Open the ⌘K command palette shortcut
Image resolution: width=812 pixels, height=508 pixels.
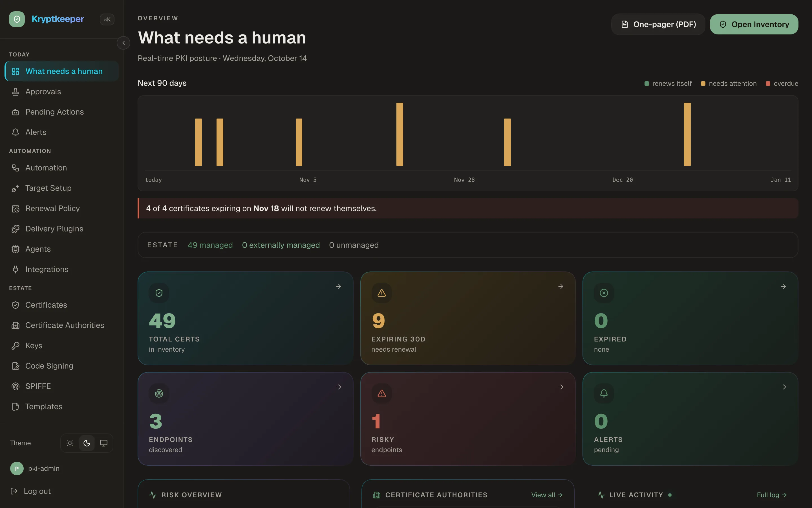(x=107, y=19)
